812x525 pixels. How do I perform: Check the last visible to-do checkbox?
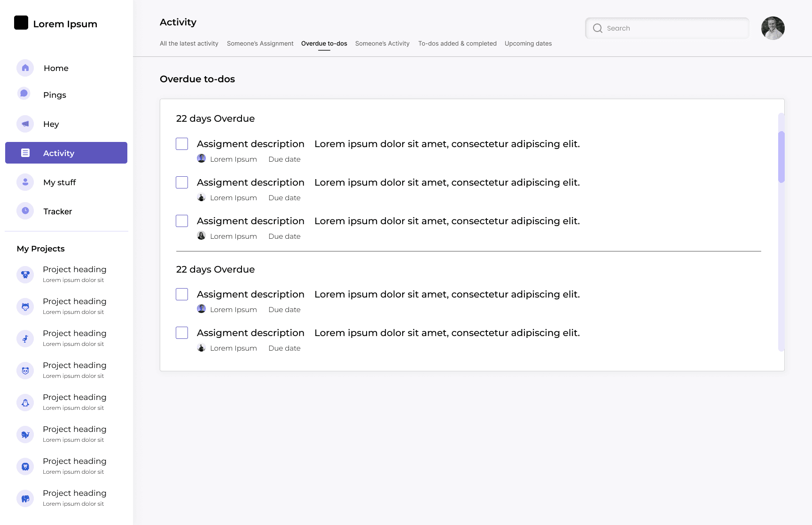182,333
